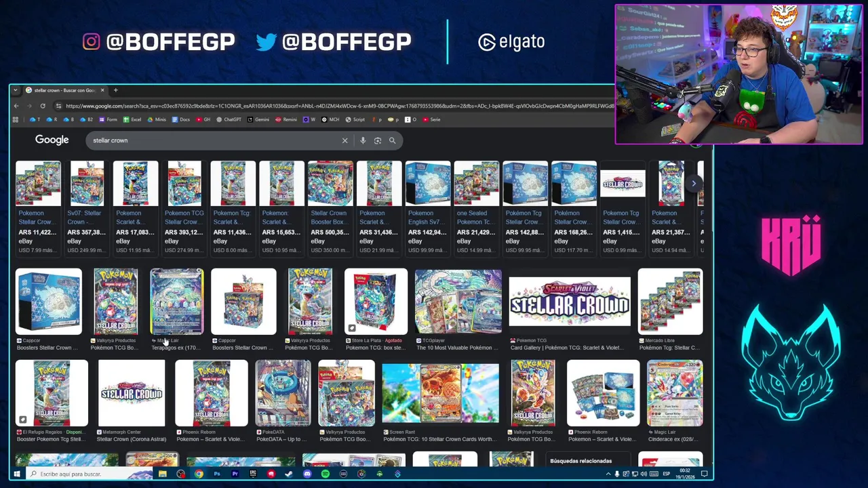Open Google Lens image search icon

point(378,140)
